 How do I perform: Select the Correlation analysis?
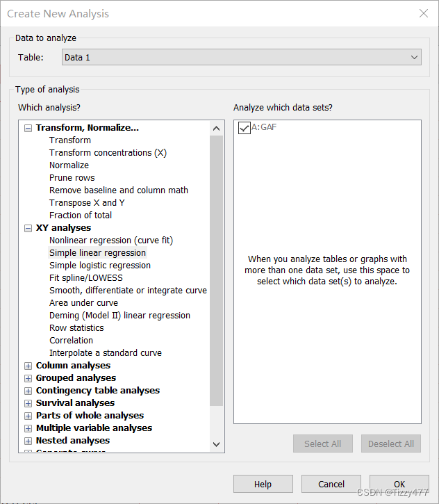click(71, 341)
